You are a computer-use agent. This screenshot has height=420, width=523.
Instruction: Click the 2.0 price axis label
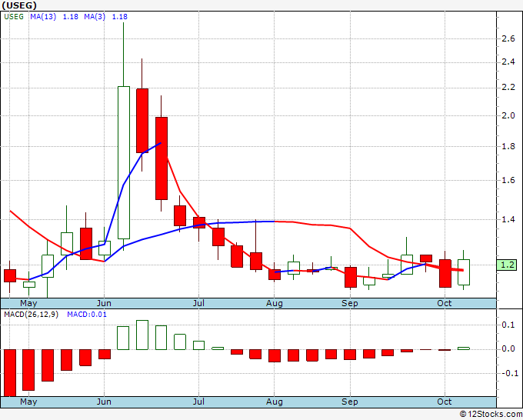pos(508,115)
